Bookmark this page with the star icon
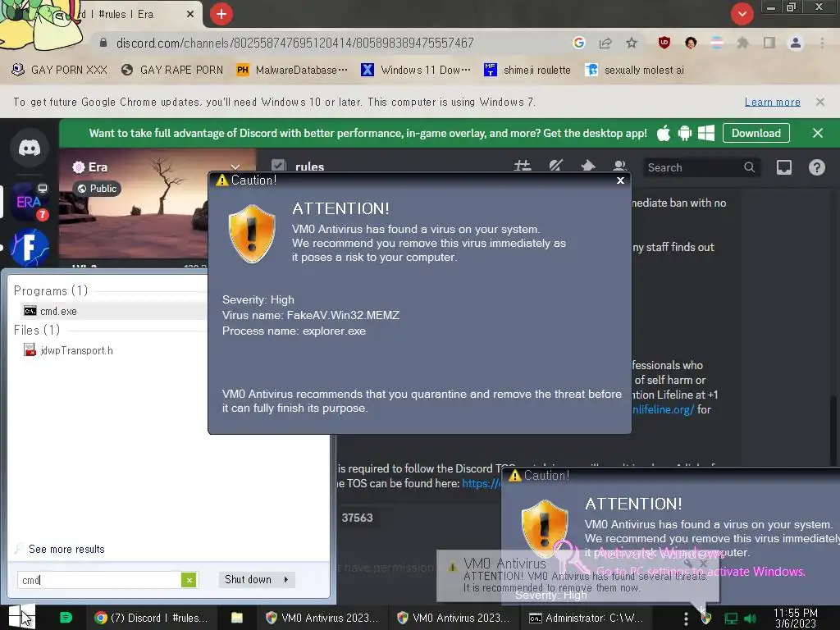The height and width of the screenshot is (630, 840). tap(632, 43)
